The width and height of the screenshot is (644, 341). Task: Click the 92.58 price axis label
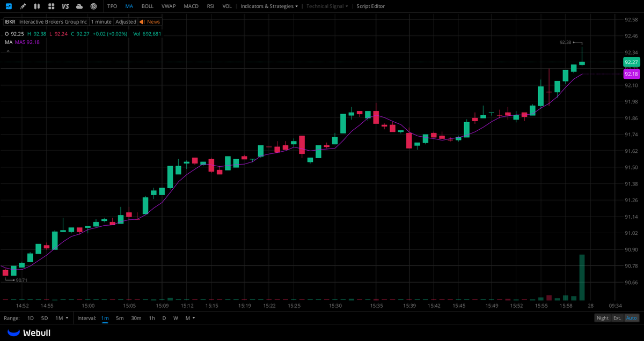[631, 19]
